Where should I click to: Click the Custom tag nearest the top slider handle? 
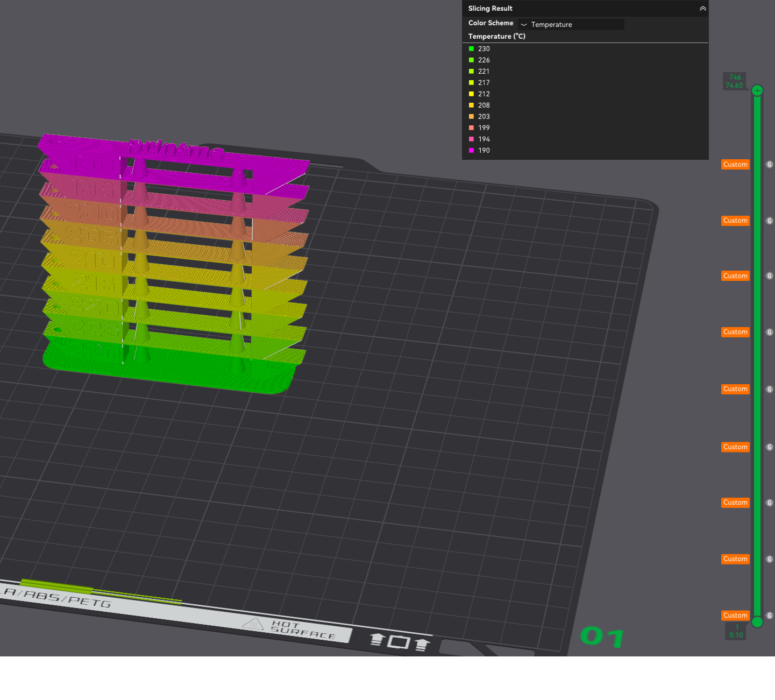coord(735,165)
